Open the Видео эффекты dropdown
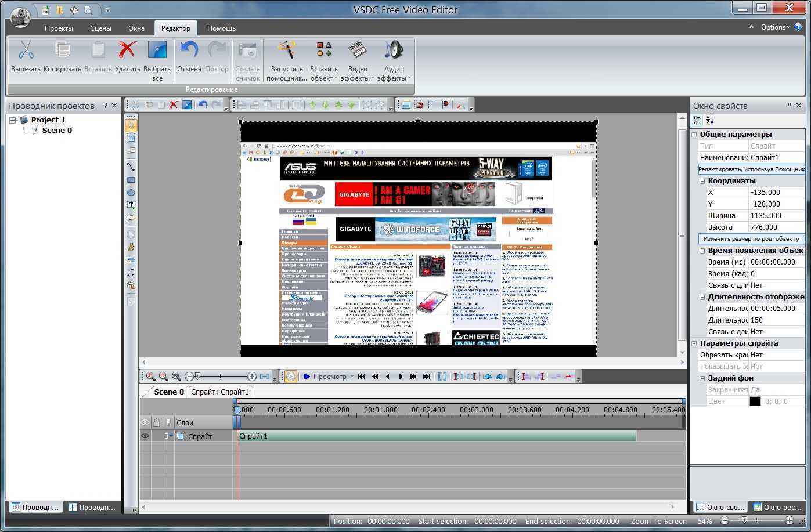 358,60
